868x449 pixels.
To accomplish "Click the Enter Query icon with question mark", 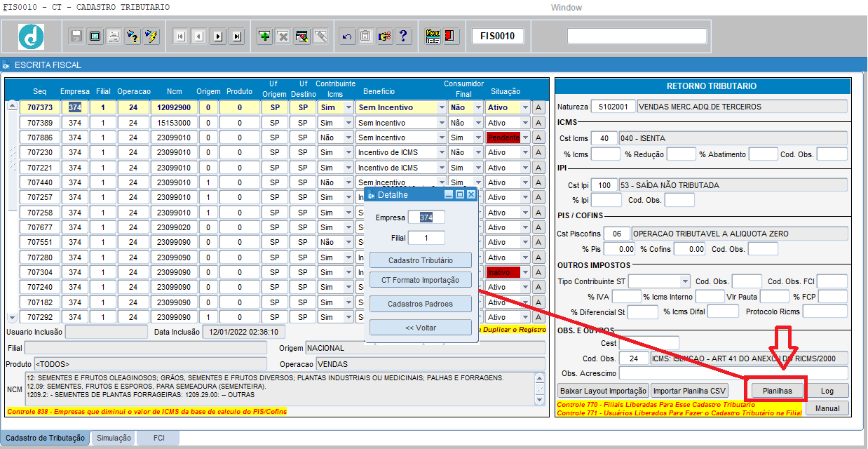I will pos(132,36).
